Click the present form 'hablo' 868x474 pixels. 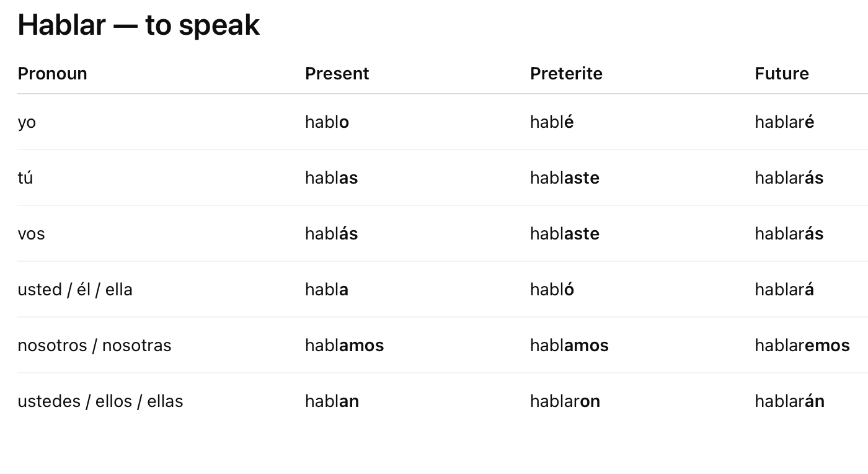pos(327,122)
